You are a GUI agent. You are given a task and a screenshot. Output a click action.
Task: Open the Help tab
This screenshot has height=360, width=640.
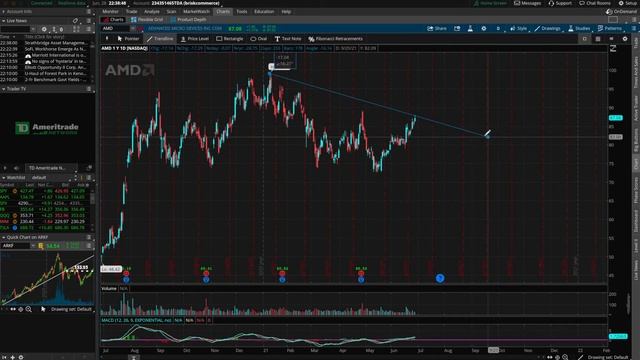coord(286,11)
